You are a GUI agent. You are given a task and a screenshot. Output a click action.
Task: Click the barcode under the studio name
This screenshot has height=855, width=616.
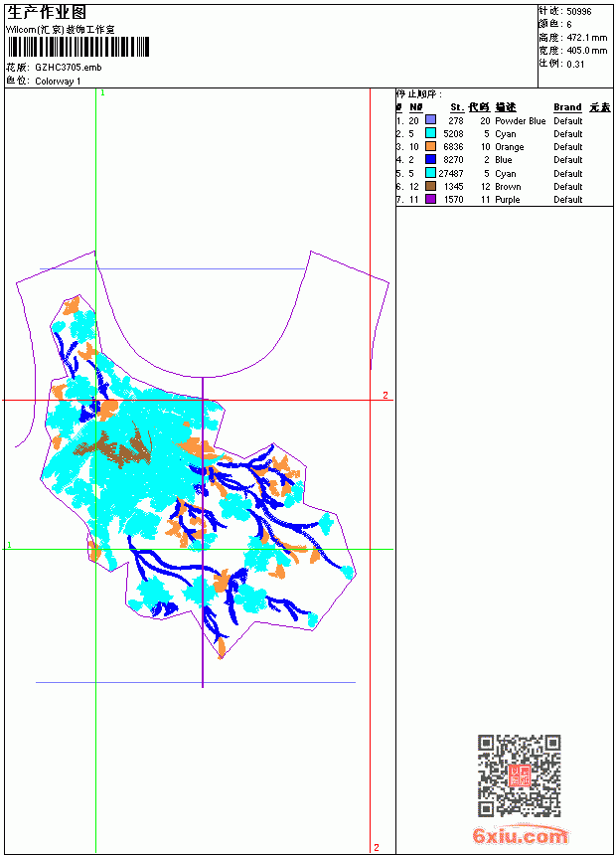(x=77, y=47)
